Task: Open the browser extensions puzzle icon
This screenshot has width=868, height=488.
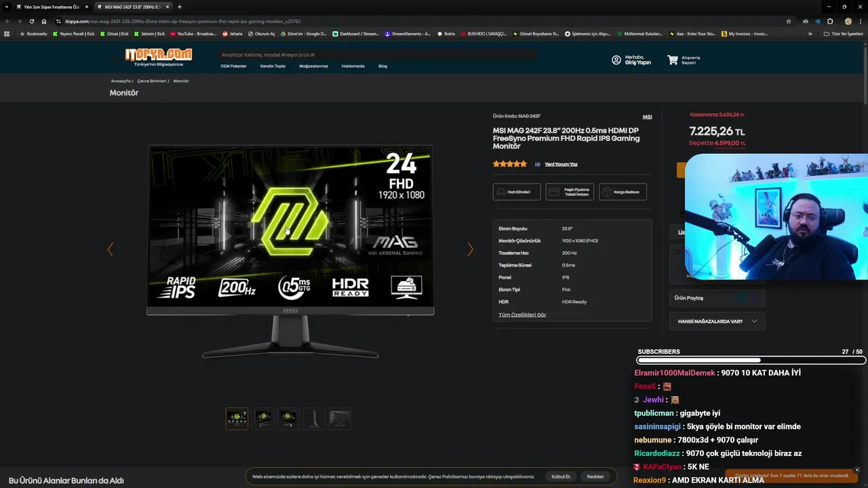Action: pyautogui.click(x=830, y=21)
